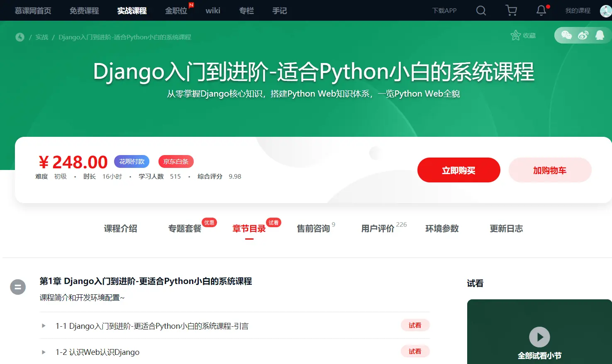Click the 时长 16小时 stat
612x364 pixels.
pyautogui.click(x=102, y=177)
